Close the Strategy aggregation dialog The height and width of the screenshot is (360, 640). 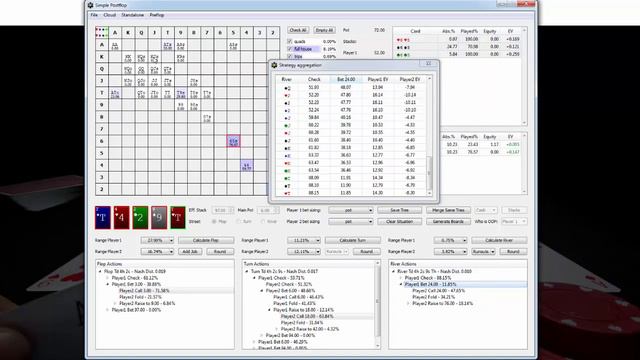429,63
